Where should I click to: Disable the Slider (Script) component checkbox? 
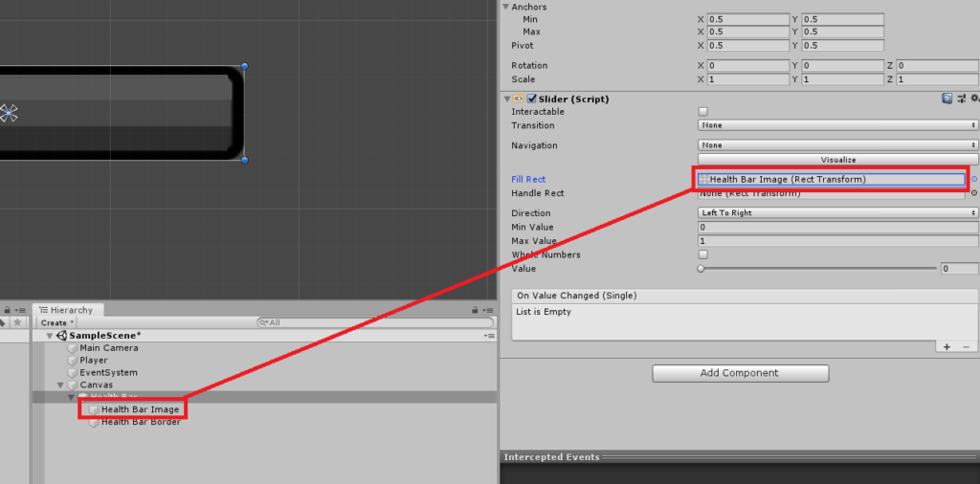531,99
